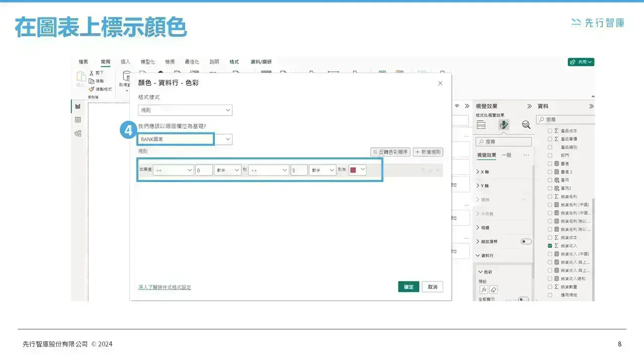Check the 量值 2 field checkbox

pos(550,172)
